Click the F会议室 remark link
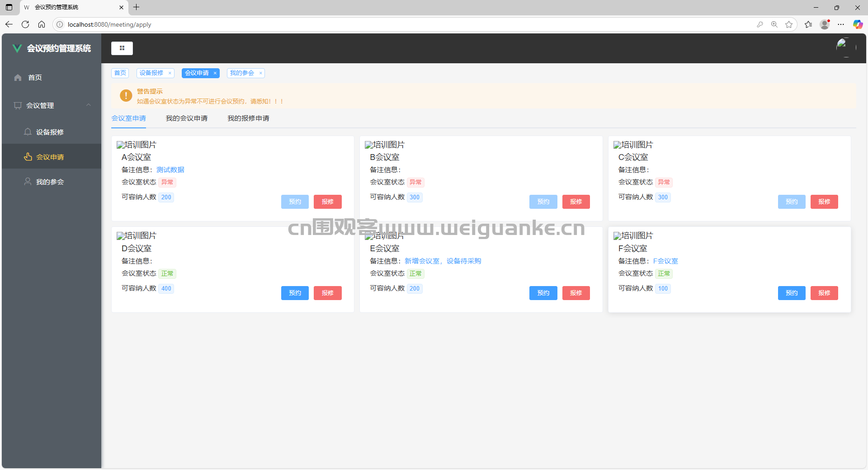 pyautogui.click(x=665, y=261)
